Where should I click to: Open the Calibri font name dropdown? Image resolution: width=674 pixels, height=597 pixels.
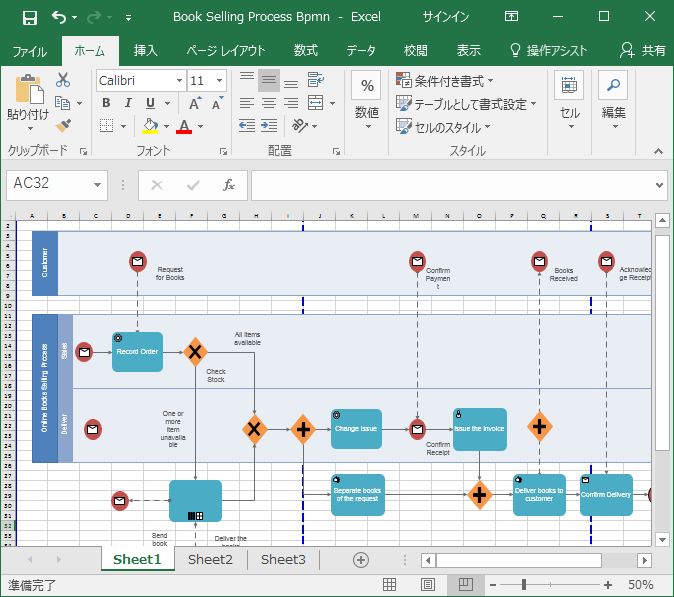pos(180,81)
